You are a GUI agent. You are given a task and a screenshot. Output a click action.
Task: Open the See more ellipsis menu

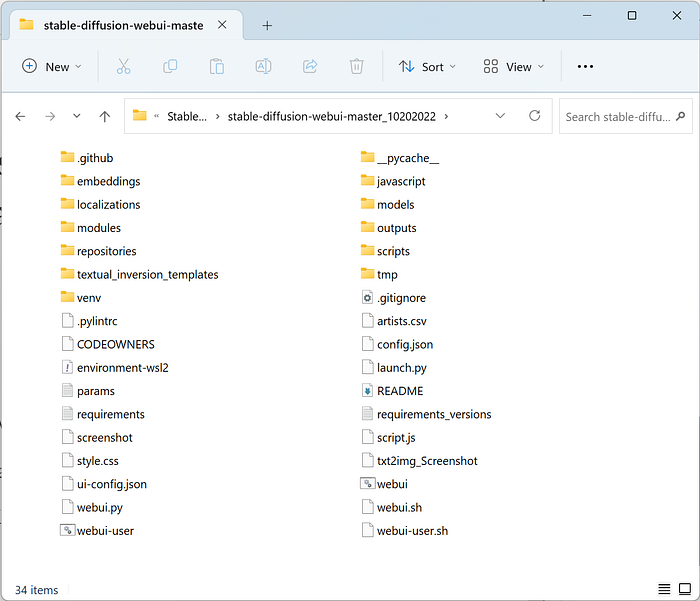(x=585, y=67)
